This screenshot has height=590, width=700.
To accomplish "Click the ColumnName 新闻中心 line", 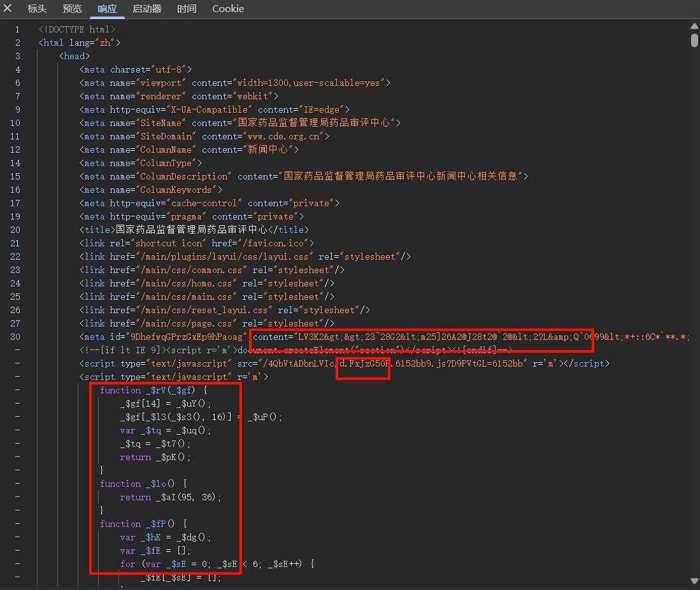I will tap(189, 150).
